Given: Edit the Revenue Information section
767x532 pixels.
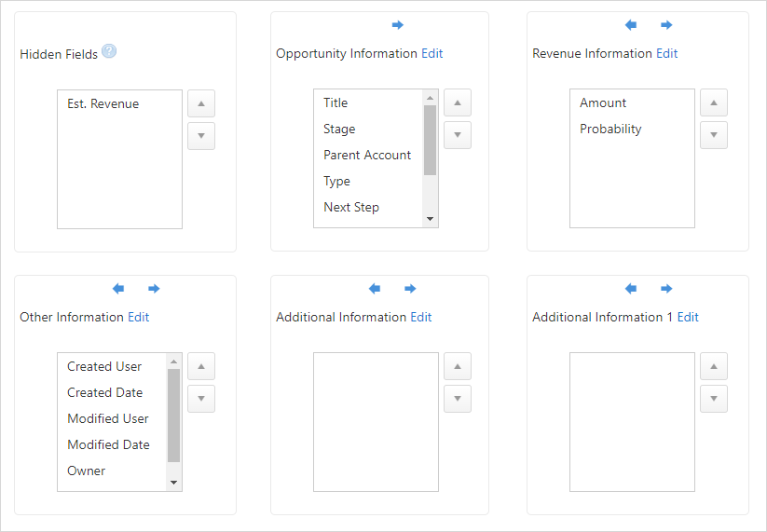Looking at the screenshot, I should pos(666,53).
